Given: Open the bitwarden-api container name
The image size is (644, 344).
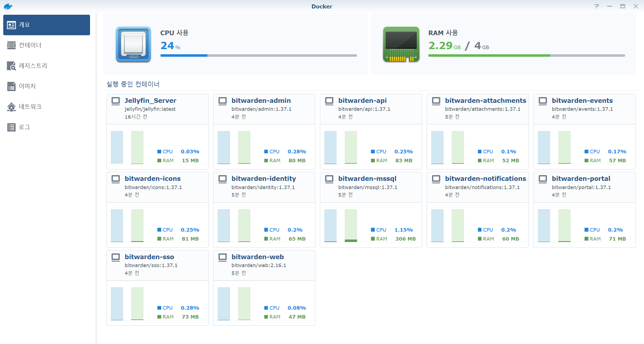Looking at the screenshot, I should (362, 101).
